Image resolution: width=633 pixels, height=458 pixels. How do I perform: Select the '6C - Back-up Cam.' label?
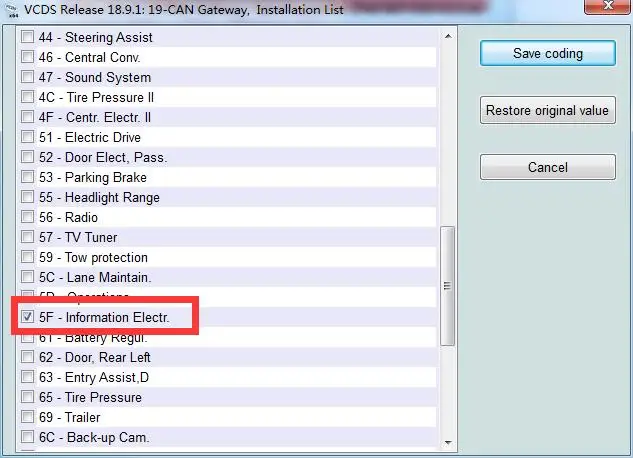pos(94,437)
